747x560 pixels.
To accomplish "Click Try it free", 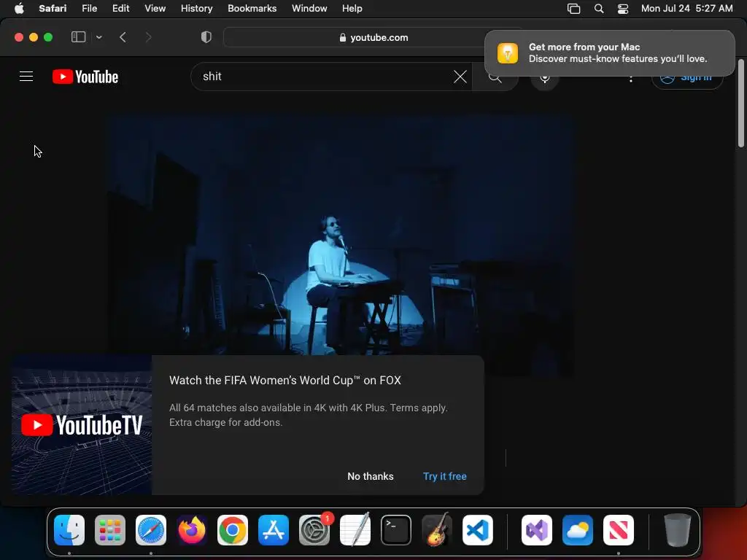I will coord(444,476).
